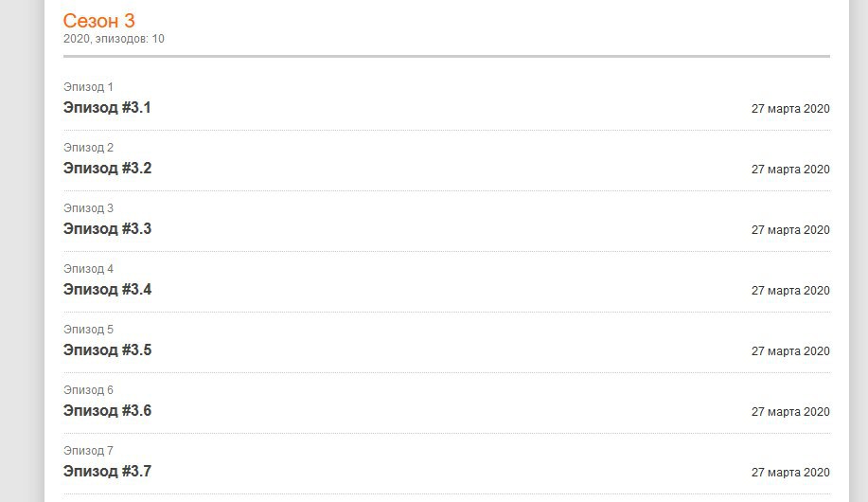Screen dimensions: 868x502
Task: Click the air date beside Эпизод #3.7
Action: pos(790,473)
